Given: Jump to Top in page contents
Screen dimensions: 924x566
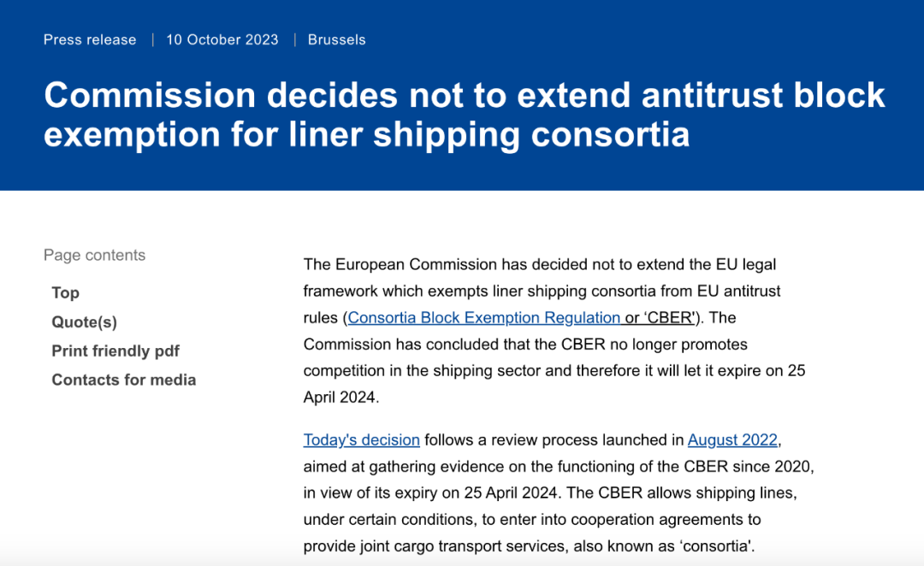Looking at the screenshot, I should tap(65, 292).
